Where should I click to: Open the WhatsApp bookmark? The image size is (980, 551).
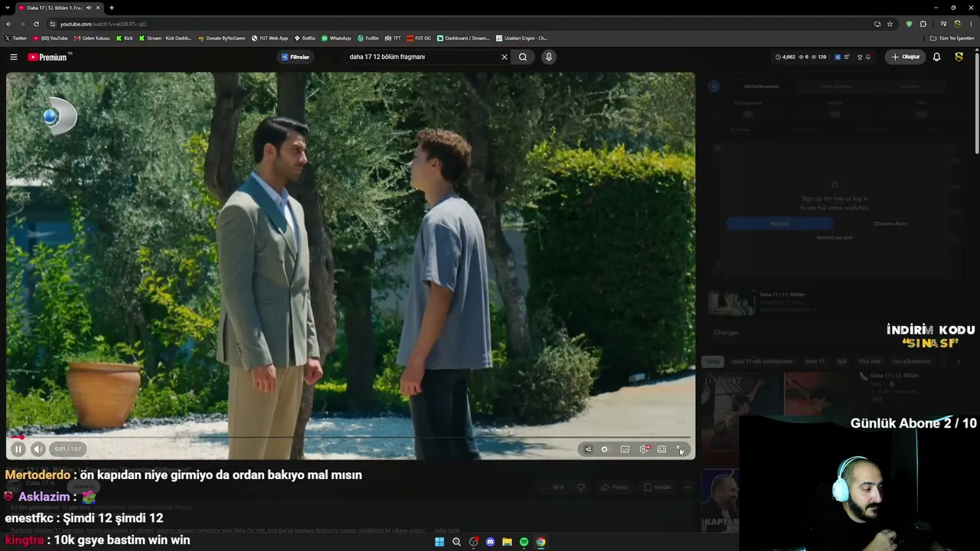tap(337, 38)
